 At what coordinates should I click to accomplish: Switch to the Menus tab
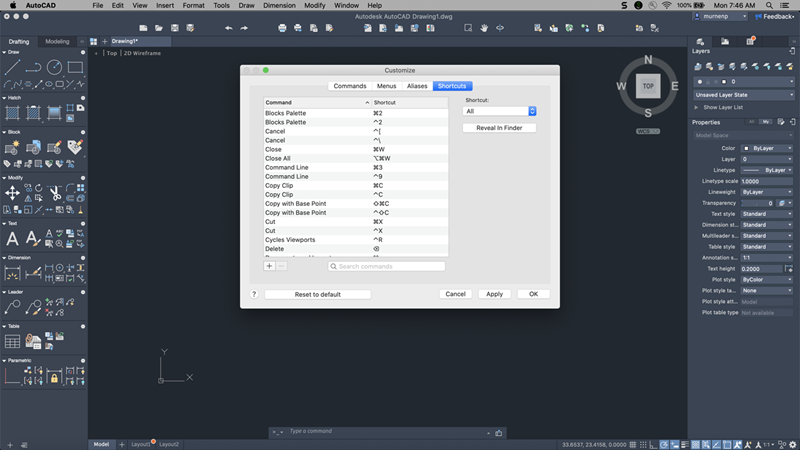click(x=386, y=86)
